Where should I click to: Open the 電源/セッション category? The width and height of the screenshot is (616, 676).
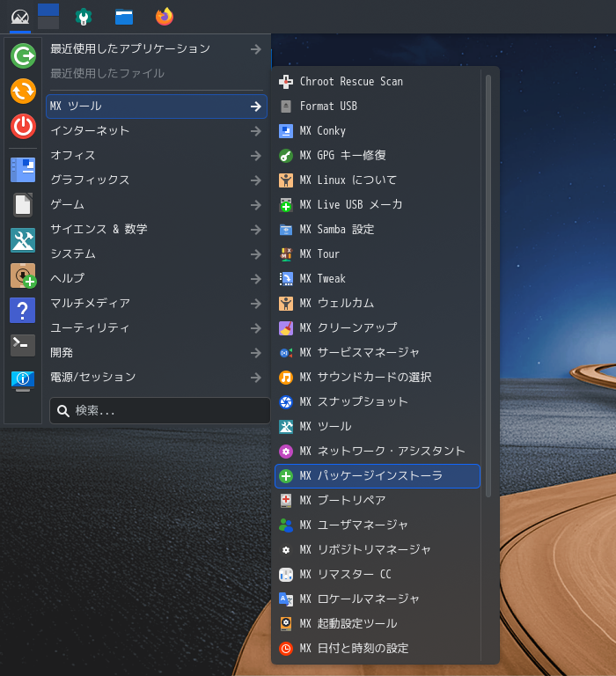[x=157, y=378]
